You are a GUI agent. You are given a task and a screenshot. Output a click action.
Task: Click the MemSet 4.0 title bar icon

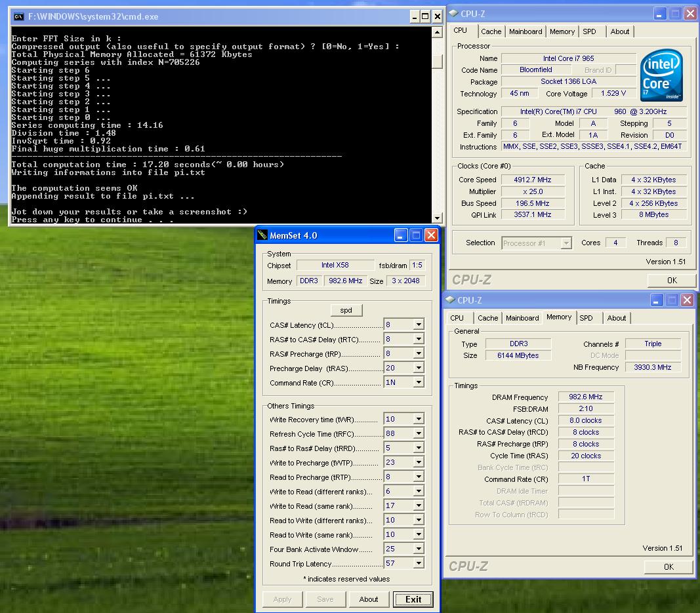(262, 235)
